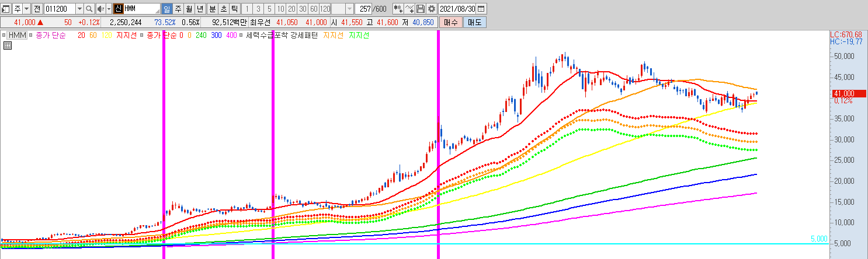This screenshot has width=868, height=259.
Task: Choose interval 60 button
Action: pyautogui.click(x=314, y=9)
